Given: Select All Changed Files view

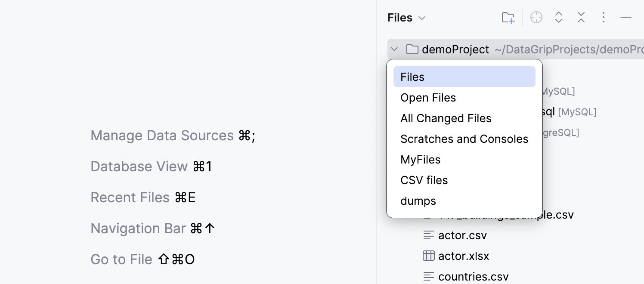Looking at the screenshot, I should (446, 118).
